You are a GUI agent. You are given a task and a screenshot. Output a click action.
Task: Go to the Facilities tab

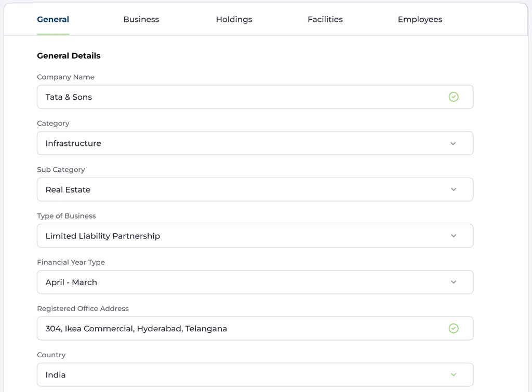(325, 19)
